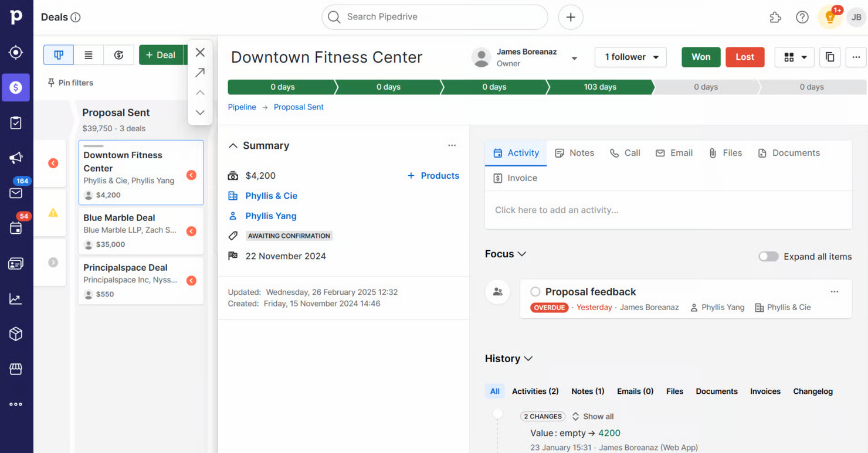Switch to list view of deals
The height and width of the screenshot is (453, 868).
[x=89, y=55]
